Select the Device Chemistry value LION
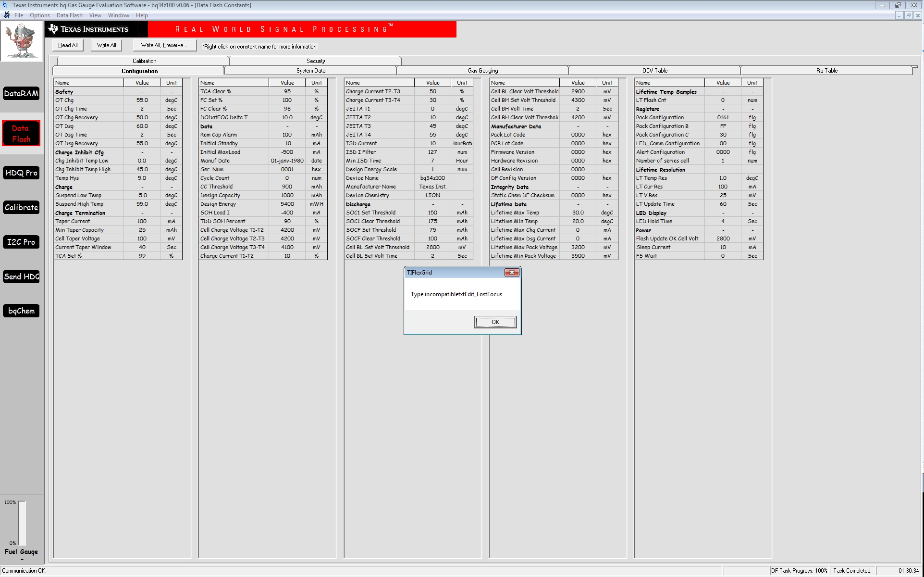The image size is (924, 577). coord(432,195)
